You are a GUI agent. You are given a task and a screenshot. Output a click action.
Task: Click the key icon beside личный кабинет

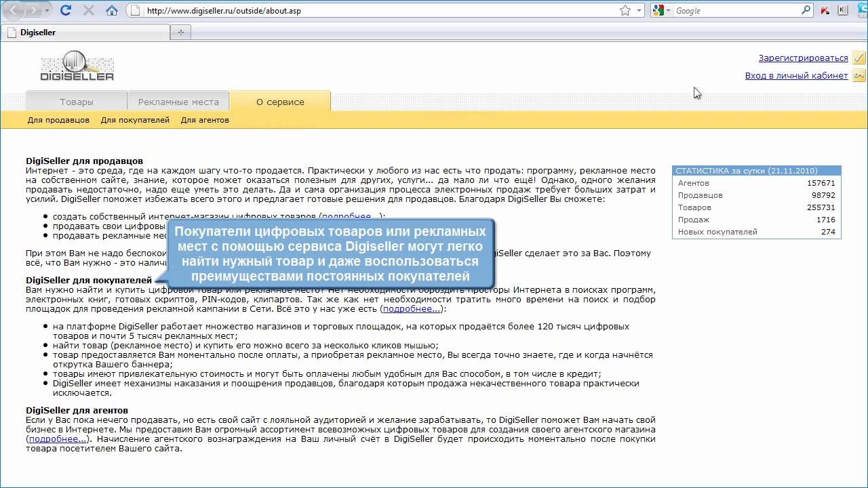(859, 75)
